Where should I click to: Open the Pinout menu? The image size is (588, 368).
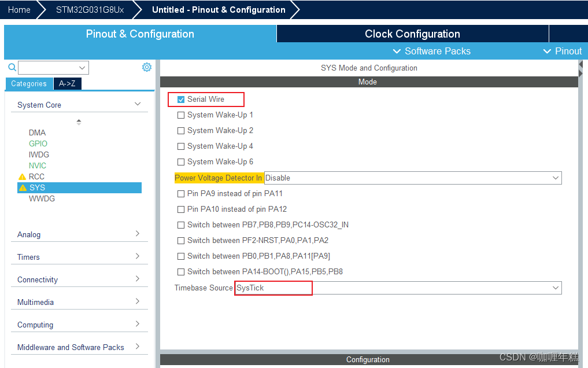pos(563,51)
